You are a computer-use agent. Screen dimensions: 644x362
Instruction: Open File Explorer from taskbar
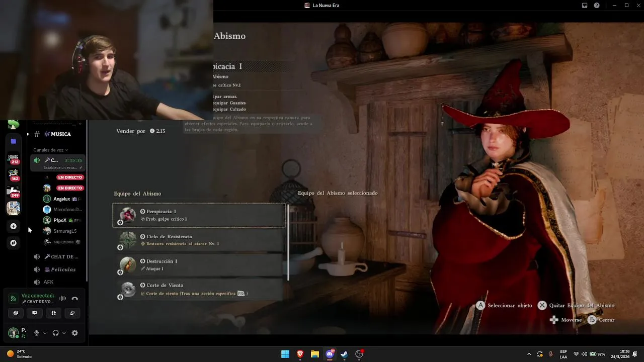click(315, 354)
